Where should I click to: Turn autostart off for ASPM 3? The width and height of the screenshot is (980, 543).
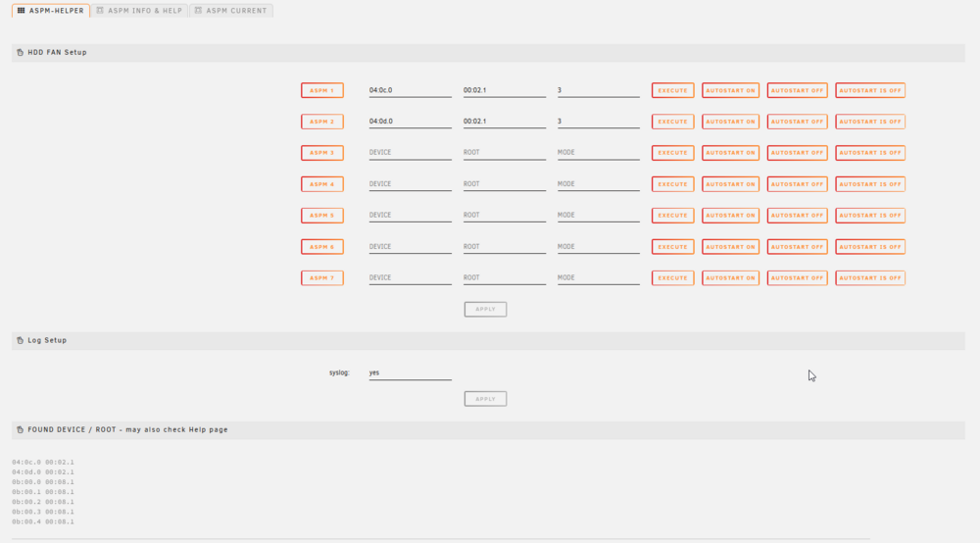797,153
